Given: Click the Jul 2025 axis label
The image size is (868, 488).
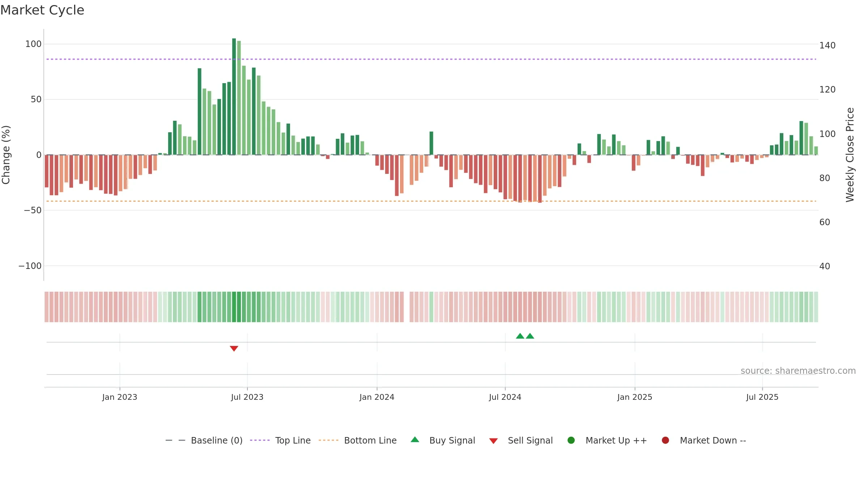Looking at the screenshot, I should [762, 397].
